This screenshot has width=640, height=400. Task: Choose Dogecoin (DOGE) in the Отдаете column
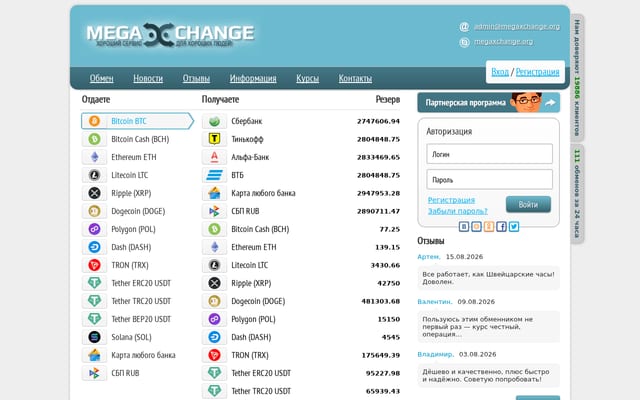click(x=137, y=211)
